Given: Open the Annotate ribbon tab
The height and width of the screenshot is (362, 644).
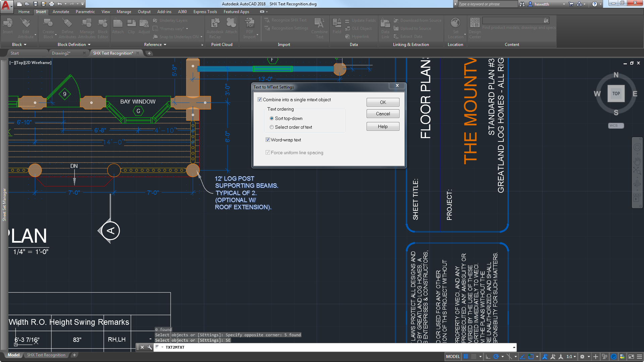Looking at the screenshot, I should point(61,12).
